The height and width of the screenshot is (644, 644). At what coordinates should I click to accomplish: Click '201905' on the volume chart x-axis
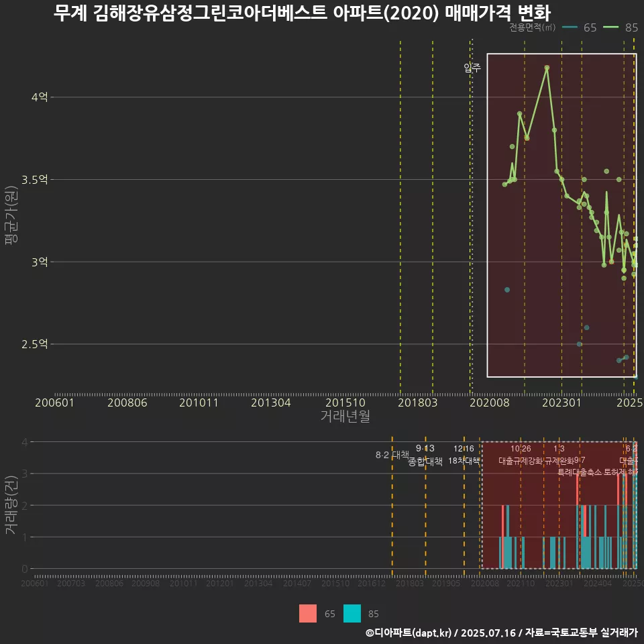(446, 583)
